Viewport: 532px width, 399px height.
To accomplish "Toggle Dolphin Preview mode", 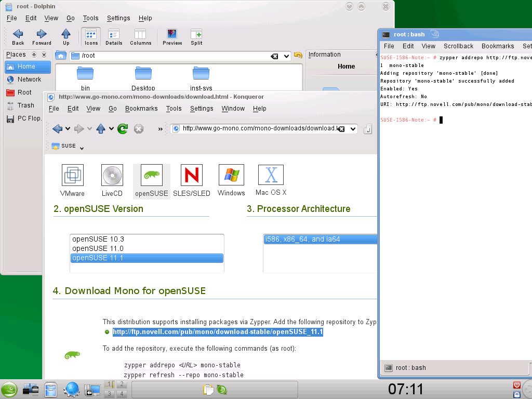I will point(172,37).
